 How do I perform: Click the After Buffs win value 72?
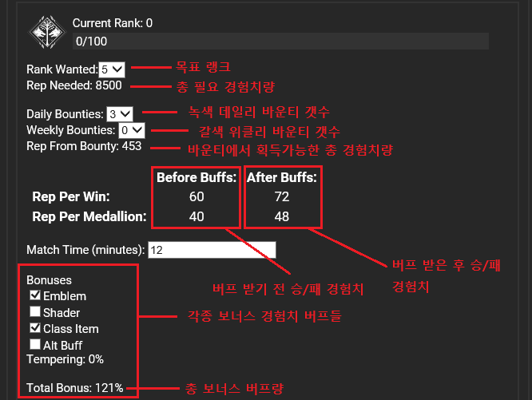282,197
